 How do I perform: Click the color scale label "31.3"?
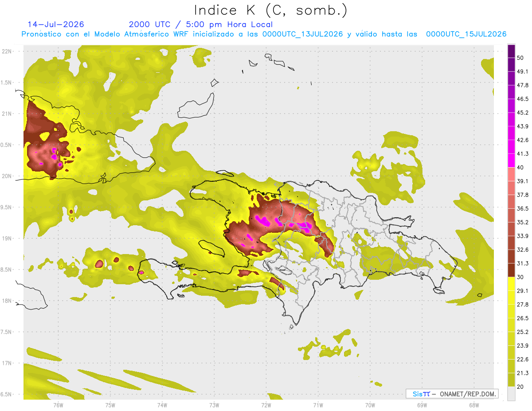tap(523, 264)
